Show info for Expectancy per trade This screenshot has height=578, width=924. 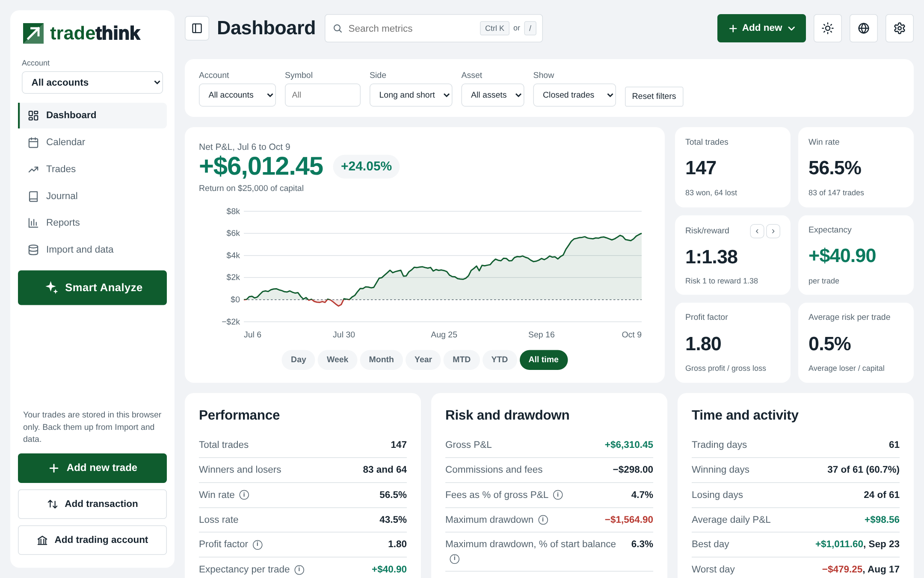299,569
